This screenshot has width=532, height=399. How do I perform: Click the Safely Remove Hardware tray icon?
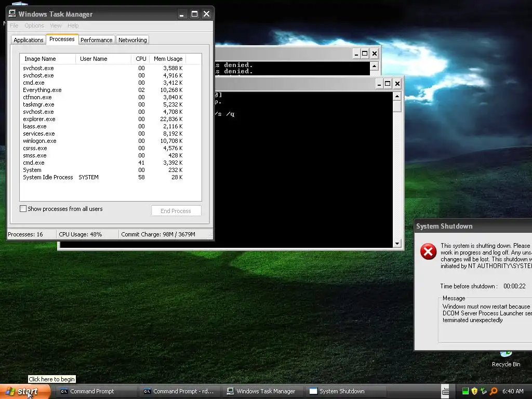tap(484, 391)
